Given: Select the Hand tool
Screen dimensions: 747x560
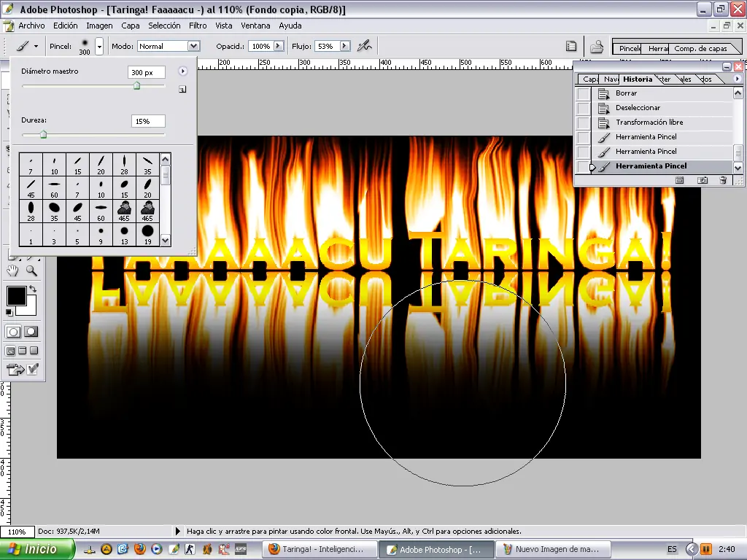Looking at the screenshot, I should 12,271.
